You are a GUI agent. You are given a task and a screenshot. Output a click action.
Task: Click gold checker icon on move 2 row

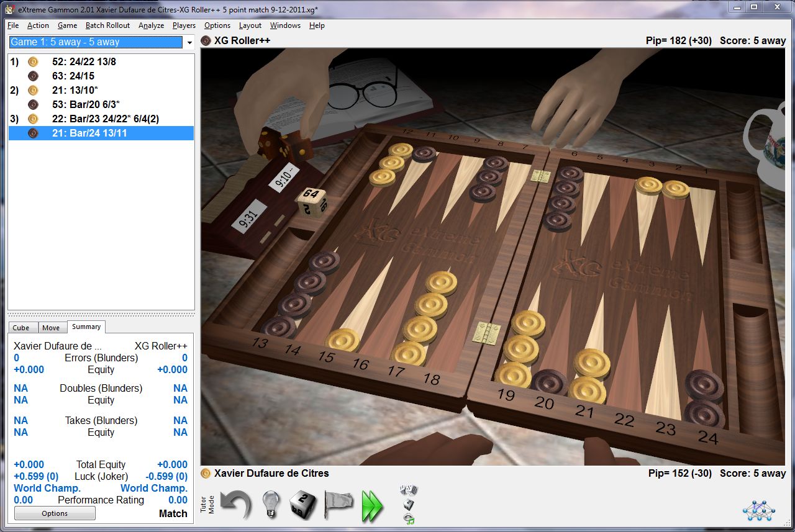33,91
